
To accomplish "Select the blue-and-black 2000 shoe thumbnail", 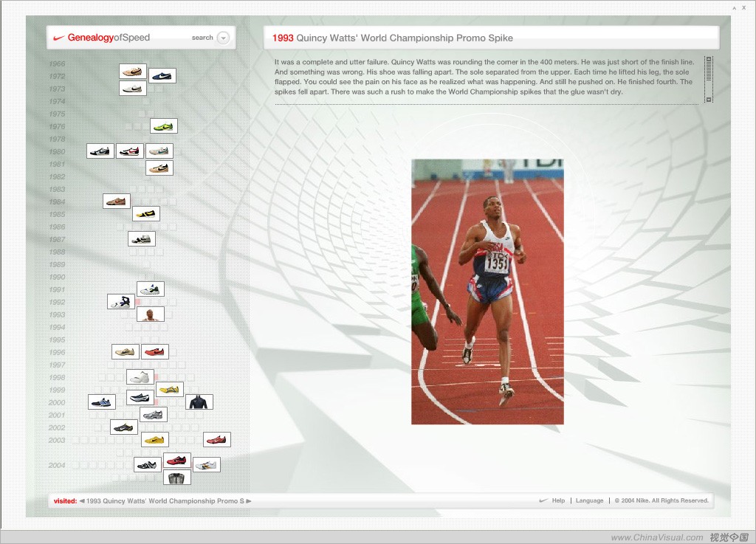I will click(x=102, y=402).
